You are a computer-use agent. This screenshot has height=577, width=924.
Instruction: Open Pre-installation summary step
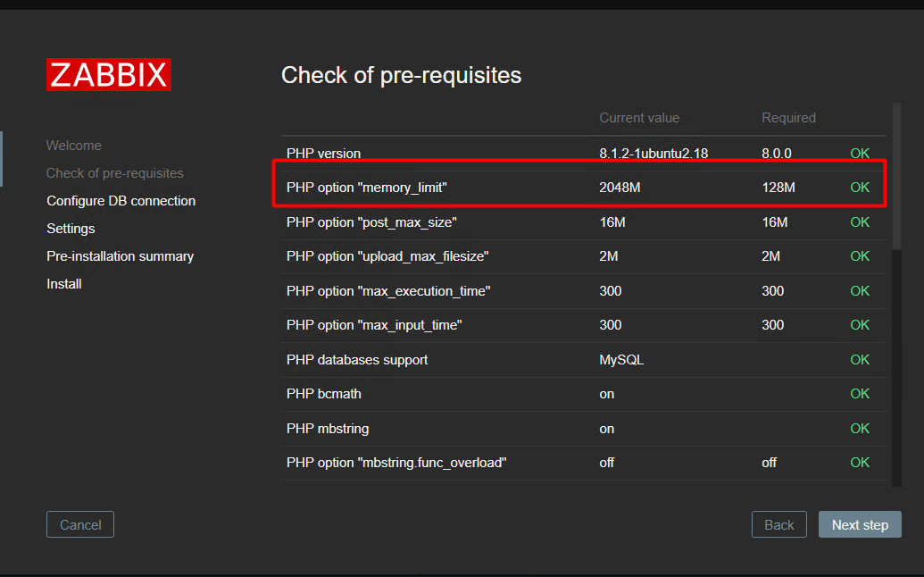coord(121,256)
